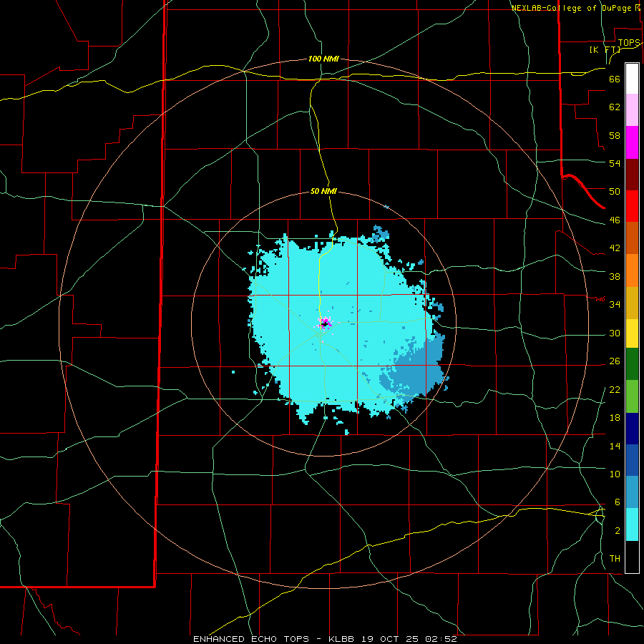This screenshot has height=644, width=644.
Task: Click the '50 NMI' range ring label
Action: click(323, 191)
